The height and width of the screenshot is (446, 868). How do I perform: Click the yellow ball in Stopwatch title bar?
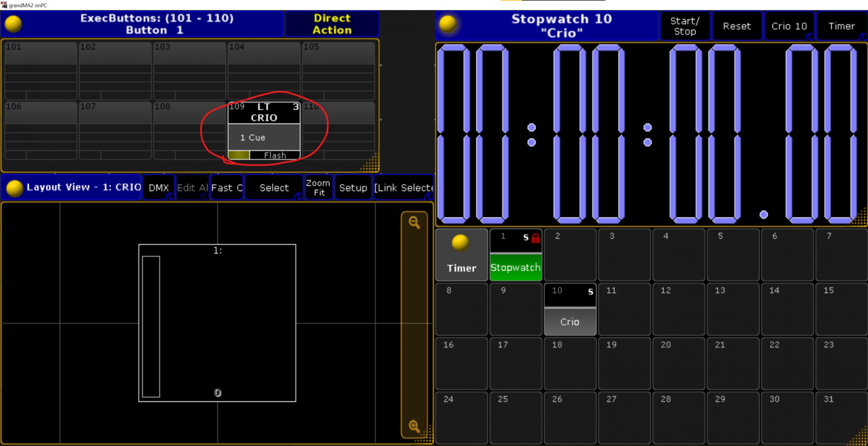click(x=448, y=24)
